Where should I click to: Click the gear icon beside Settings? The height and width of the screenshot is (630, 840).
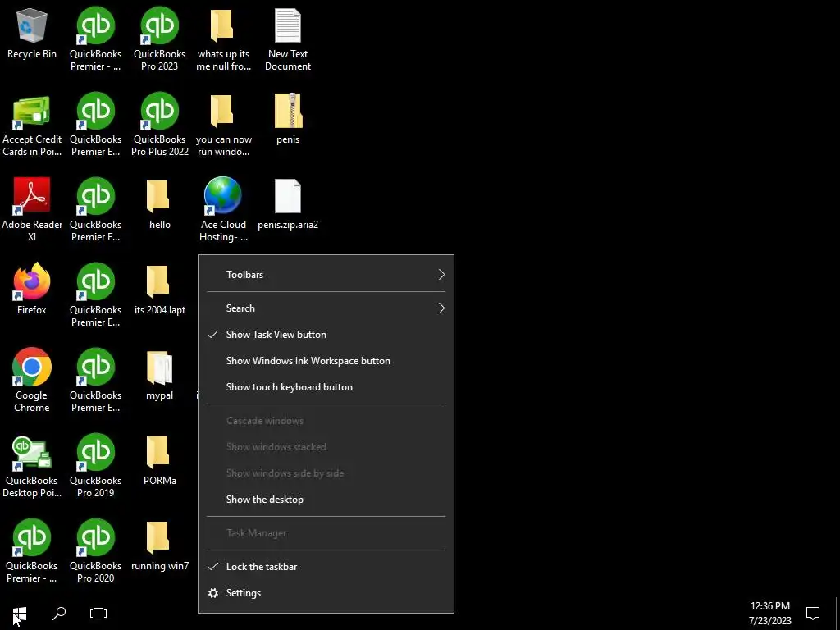tap(213, 593)
